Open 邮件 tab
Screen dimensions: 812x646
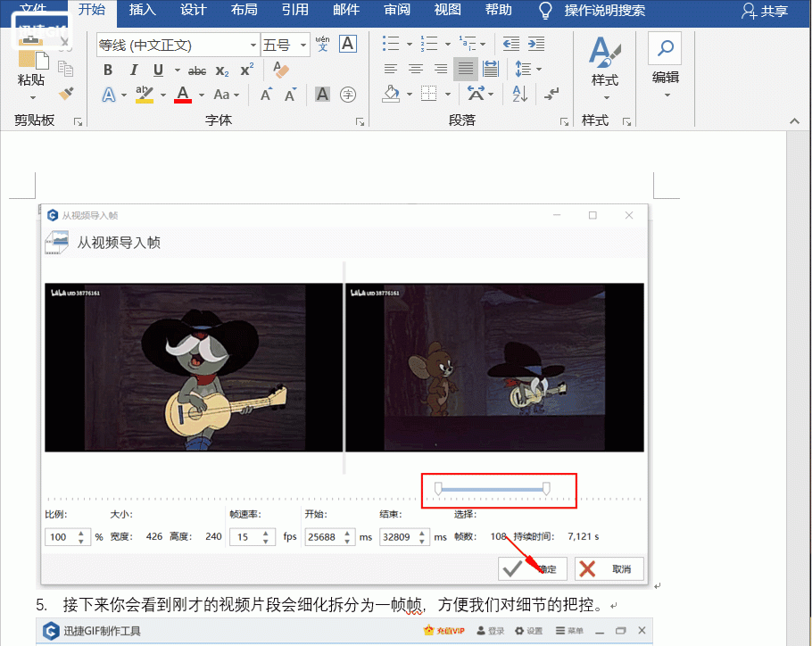pyautogui.click(x=346, y=10)
